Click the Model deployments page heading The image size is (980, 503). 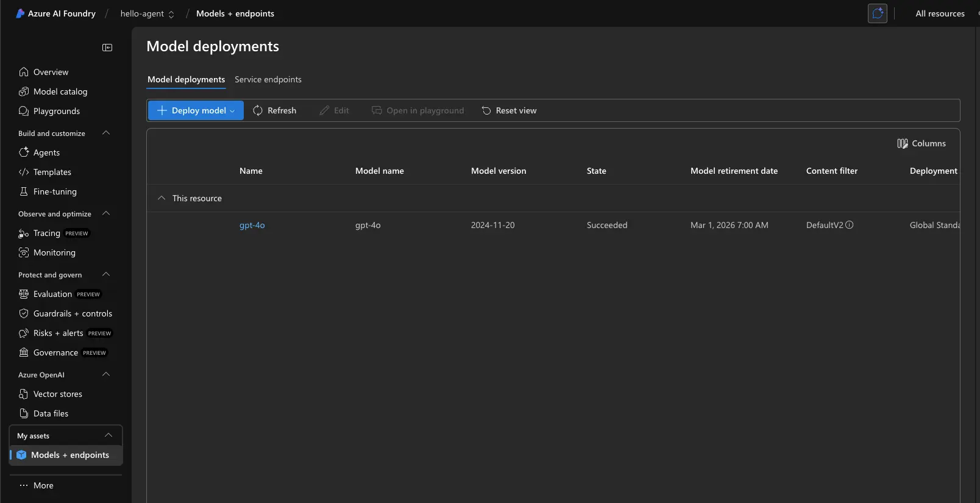[x=213, y=46]
